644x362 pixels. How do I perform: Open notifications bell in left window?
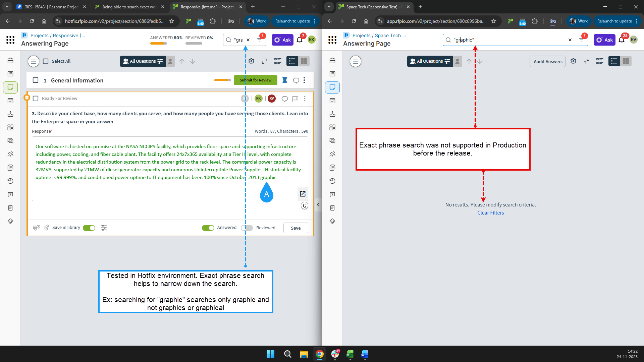(x=300, y=40)
